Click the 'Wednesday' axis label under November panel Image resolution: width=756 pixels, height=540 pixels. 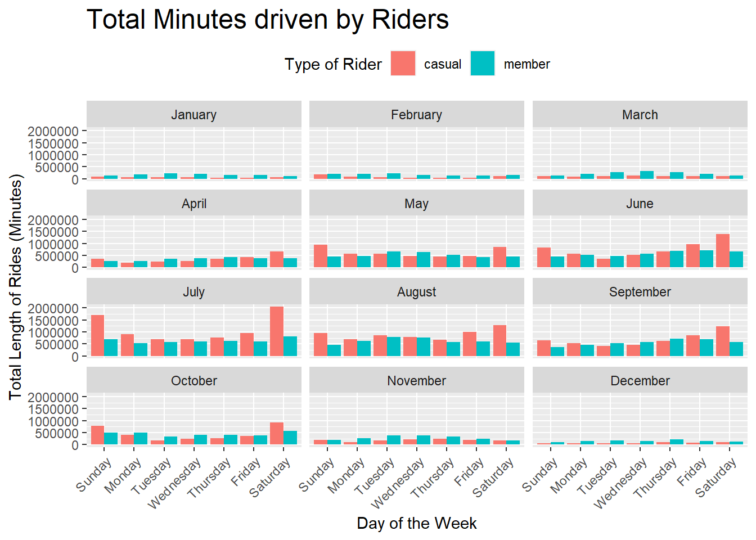coord(398,483)
